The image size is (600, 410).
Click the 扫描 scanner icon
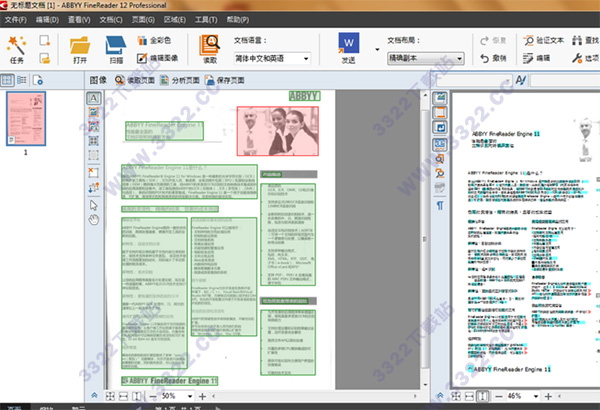(116, 45)
